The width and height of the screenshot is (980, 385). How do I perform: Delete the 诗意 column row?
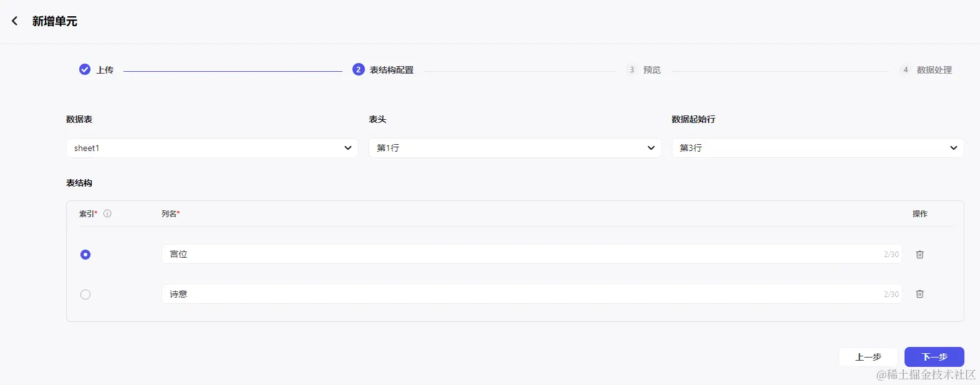pos(919,294)
